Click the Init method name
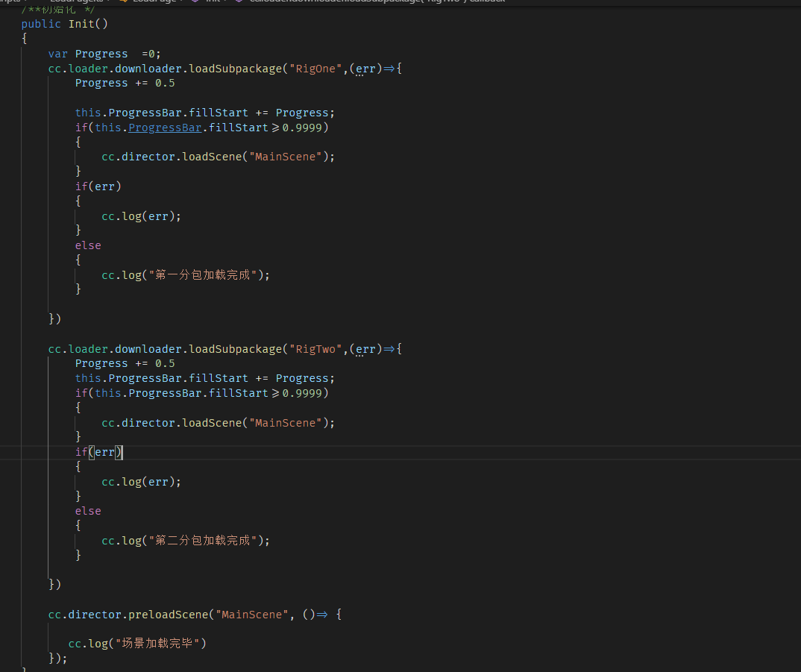Screen dimensions: 801x672 click(x=81, y=24)
